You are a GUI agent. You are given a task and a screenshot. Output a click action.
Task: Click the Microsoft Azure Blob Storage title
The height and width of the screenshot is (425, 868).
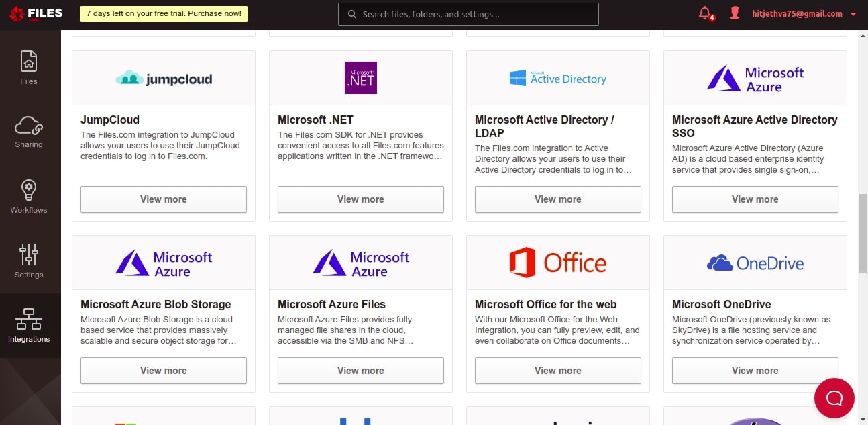coord(156,304)
